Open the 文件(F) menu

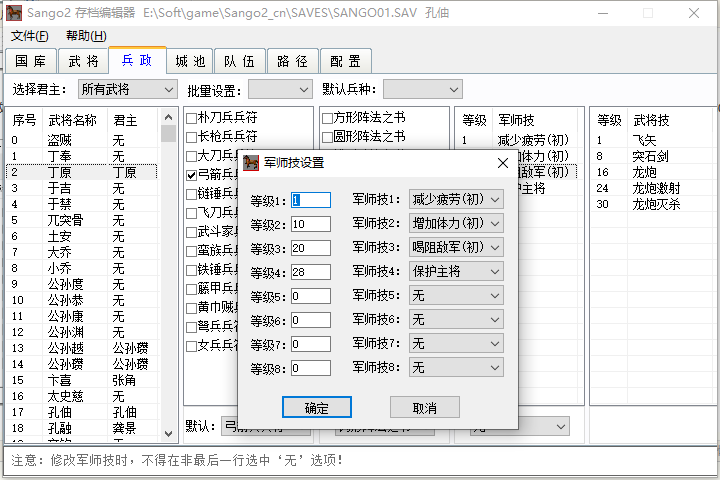click(x=30, y=36)
